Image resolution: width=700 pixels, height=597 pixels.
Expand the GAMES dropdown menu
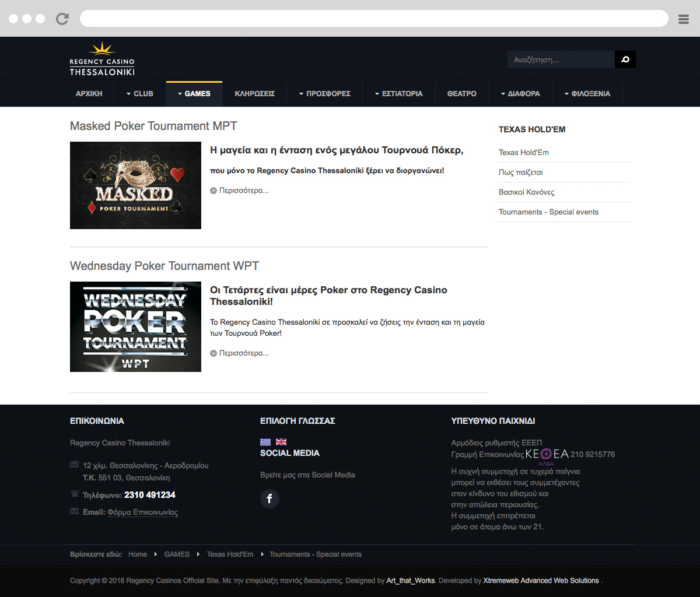(x=194, y=94)
